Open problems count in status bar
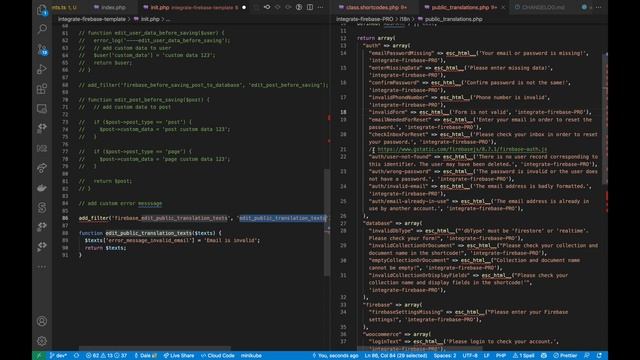This screenshot has width=640, height=360. click(106, 356)
